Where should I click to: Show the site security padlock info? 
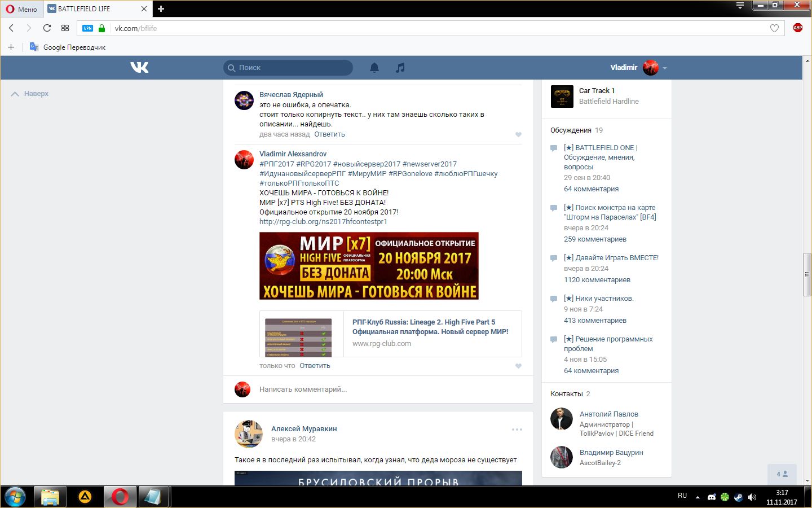point(101,28)
